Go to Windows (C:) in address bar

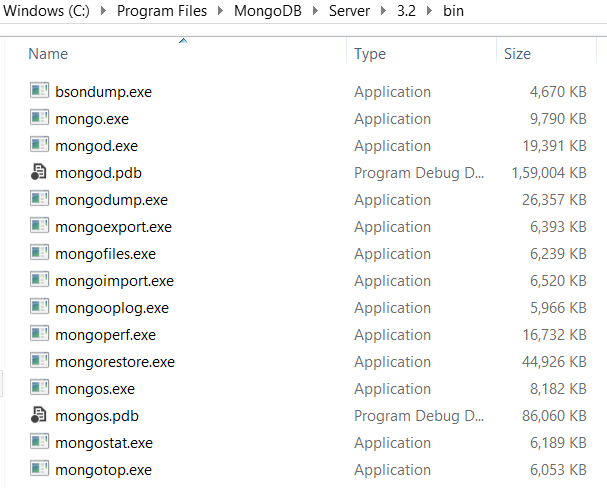(46, 11)
